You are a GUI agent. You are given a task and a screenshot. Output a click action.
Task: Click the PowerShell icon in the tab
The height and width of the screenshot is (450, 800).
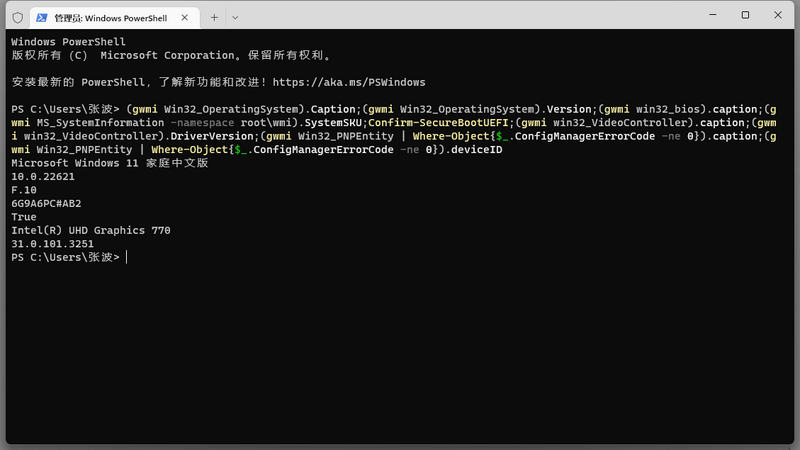[42, 18]
